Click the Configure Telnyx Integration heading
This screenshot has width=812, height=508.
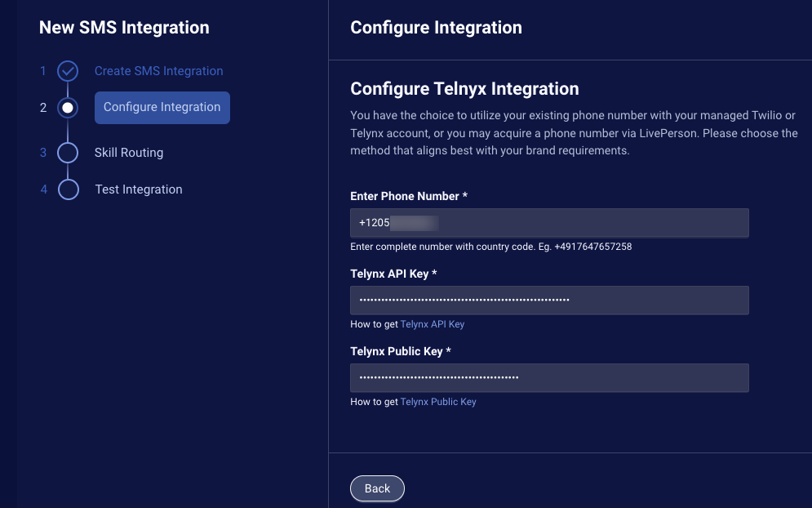[x=464, y=89]
